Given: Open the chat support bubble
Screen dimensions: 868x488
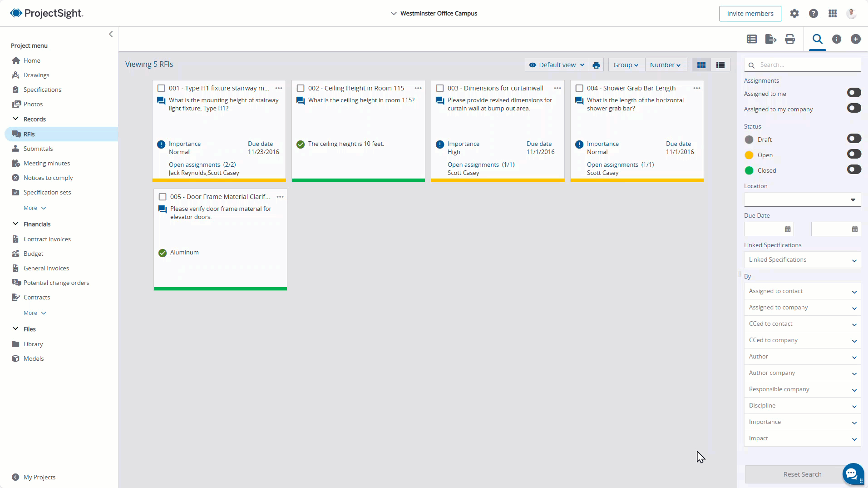Looking at the screenshot, I should click(853, 474).
